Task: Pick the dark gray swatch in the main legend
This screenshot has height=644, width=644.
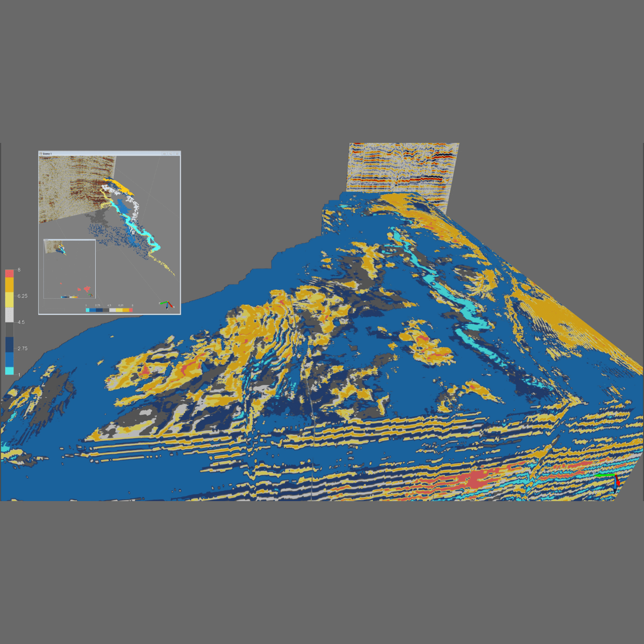Action: click(x=9, y=330)
